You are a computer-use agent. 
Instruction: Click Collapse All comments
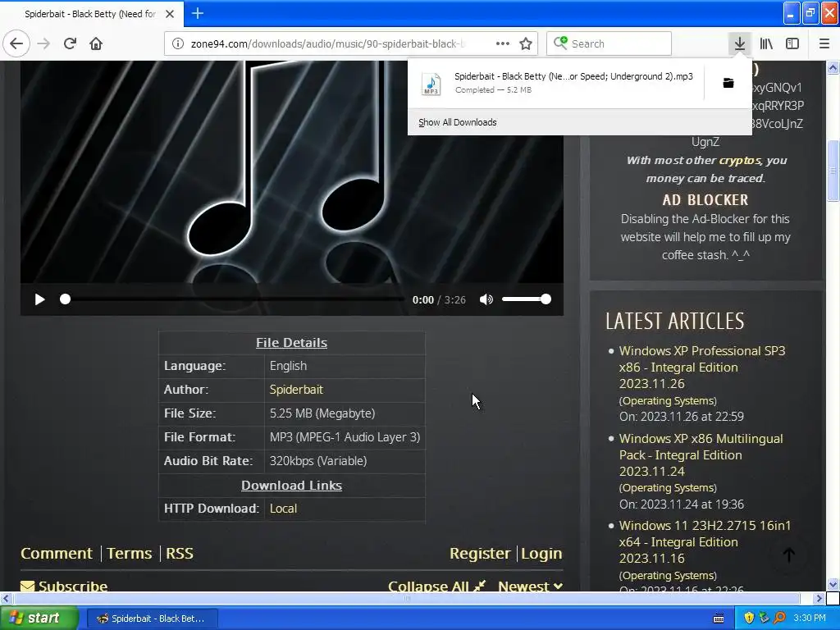[x=436, y=586]
